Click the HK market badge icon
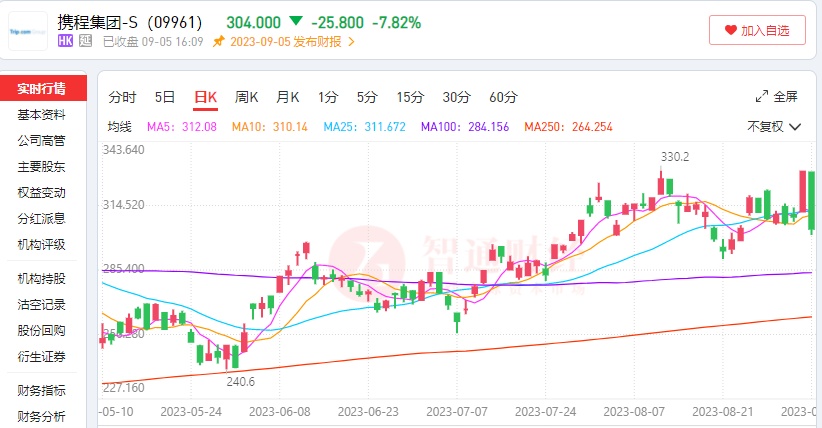This screenshot has width=822, height=428. click(x=66, y=41)
